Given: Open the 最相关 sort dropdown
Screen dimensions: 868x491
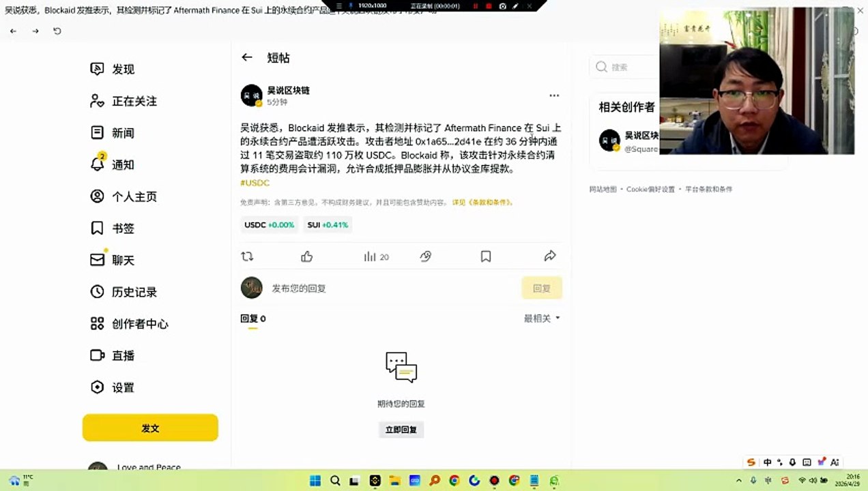Looking at the screenshot, I should click(542, 318).
